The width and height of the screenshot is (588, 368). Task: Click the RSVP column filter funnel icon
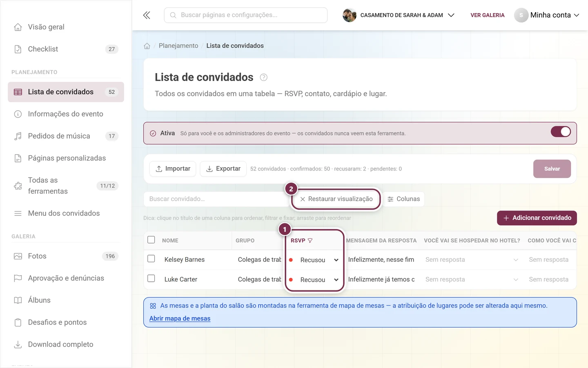(310, 240)
